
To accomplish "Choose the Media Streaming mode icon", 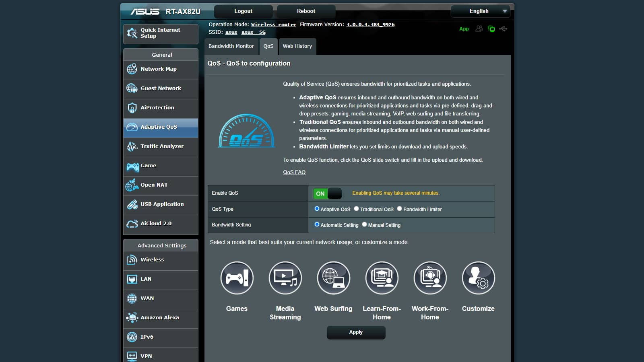I will [285, 278].
